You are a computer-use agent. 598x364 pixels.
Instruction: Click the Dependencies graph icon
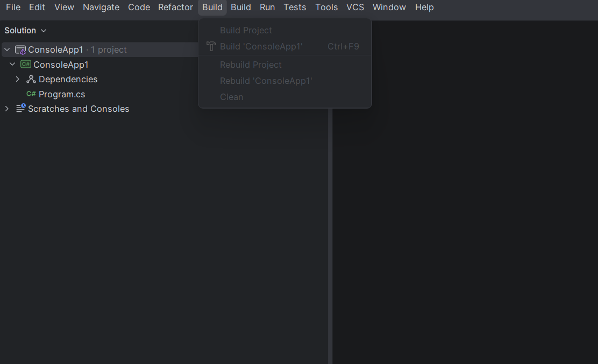coord(31,79)
